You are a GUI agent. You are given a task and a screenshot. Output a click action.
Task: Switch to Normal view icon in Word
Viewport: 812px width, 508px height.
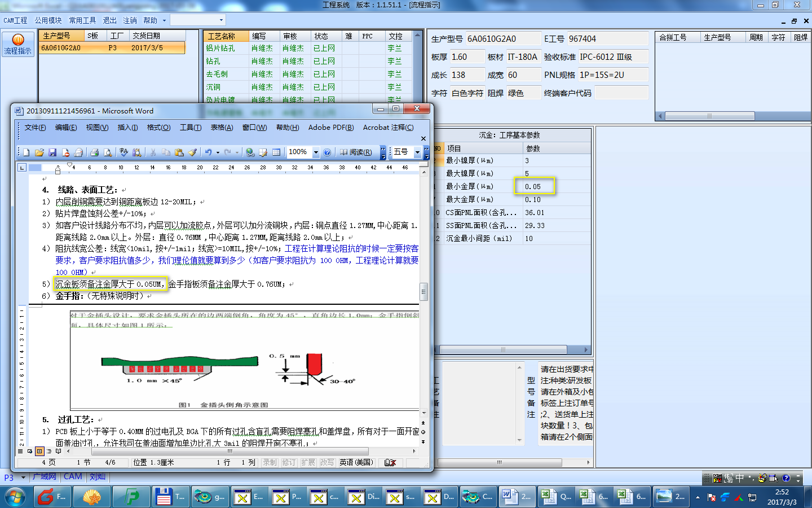(21, 451)
